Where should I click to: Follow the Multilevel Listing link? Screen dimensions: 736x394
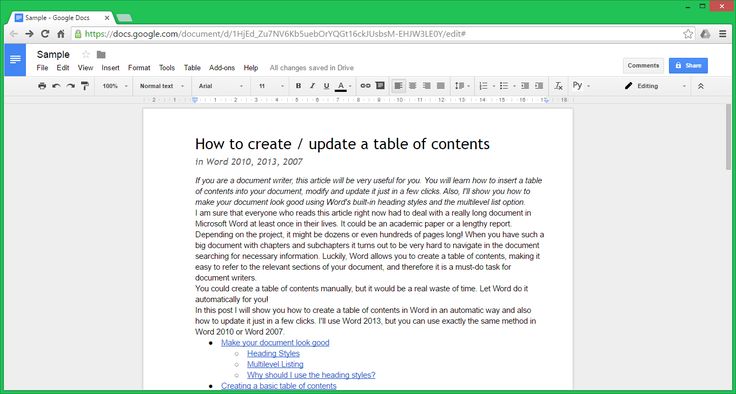(275, 364)
